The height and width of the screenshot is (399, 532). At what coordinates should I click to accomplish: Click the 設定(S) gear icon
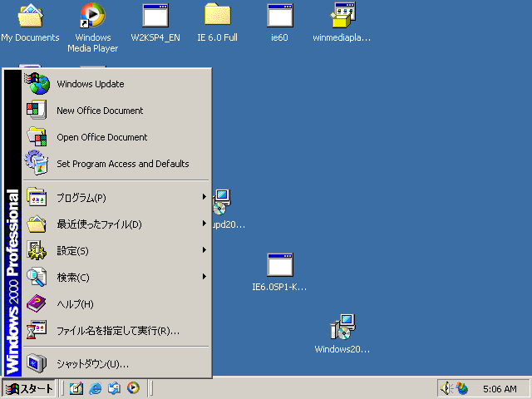(x=37, y=250)
